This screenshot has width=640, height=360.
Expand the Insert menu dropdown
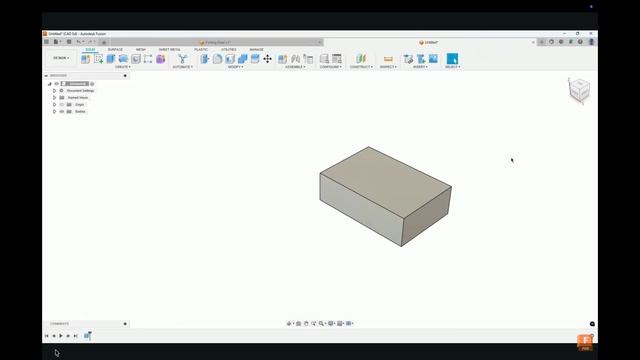[420, 67]
